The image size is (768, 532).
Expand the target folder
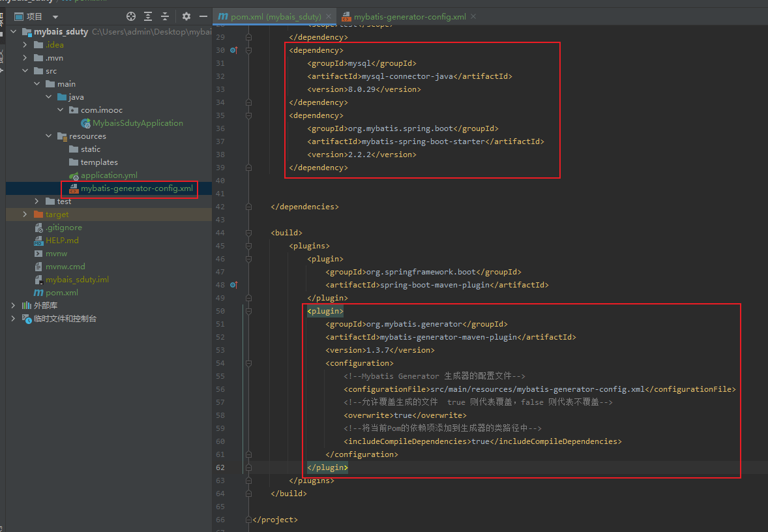tap(25, 214)
